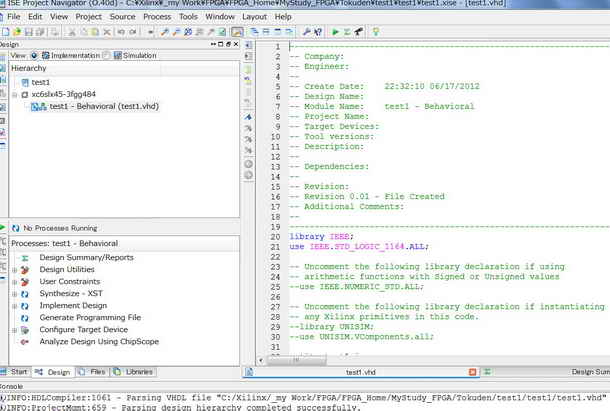
Task: Open the File menu
Action: [x=13, y=17]
